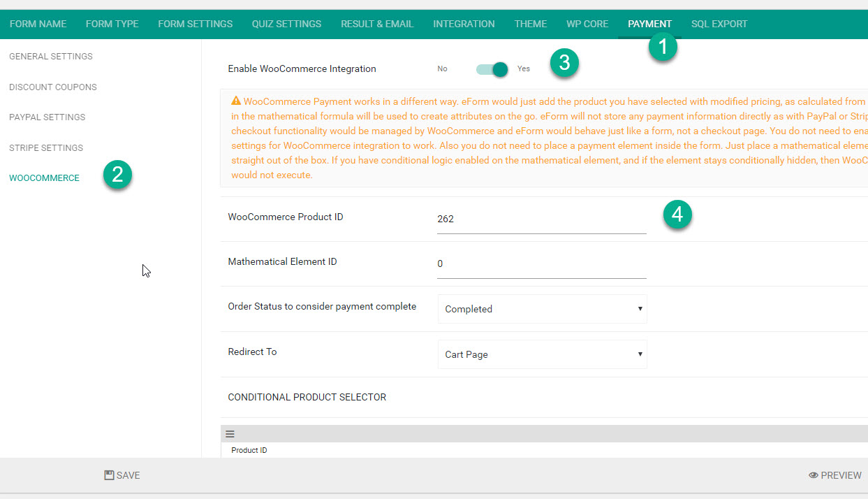Expand the Redirect To dropdown

click(x=542, y=354)
